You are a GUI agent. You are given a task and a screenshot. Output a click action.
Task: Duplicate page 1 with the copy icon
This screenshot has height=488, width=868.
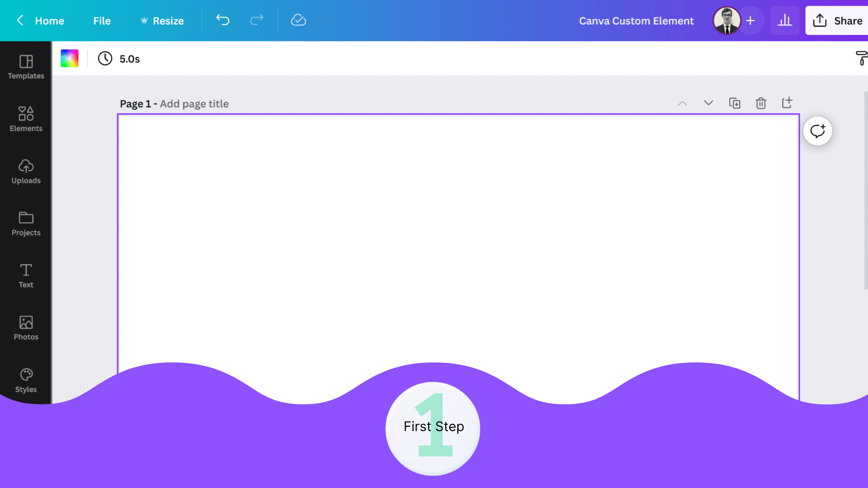point(734,103)
